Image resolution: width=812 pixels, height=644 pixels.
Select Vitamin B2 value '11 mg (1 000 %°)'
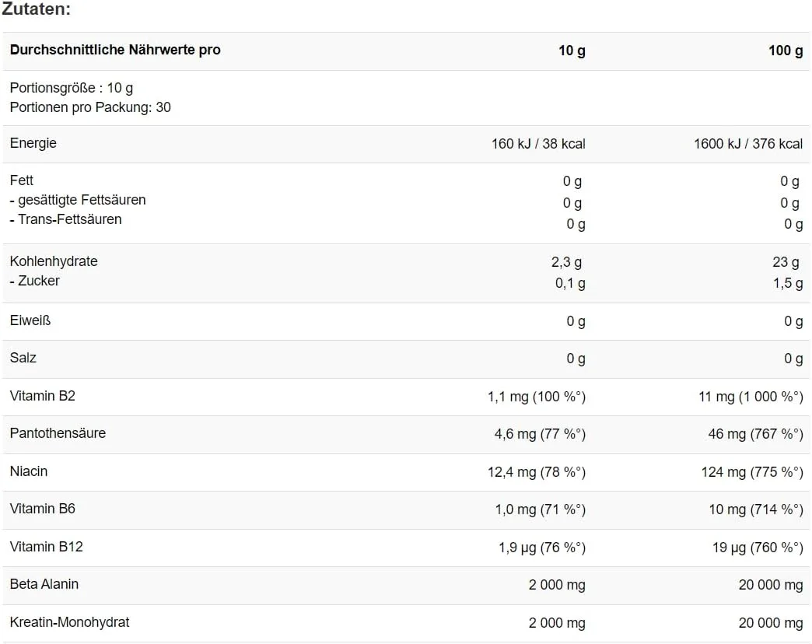pyautogui.click(x=751, y=397)
